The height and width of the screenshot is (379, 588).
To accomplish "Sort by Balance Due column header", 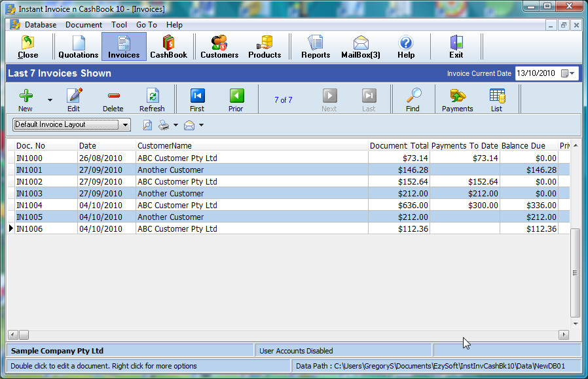I will 529,146.
